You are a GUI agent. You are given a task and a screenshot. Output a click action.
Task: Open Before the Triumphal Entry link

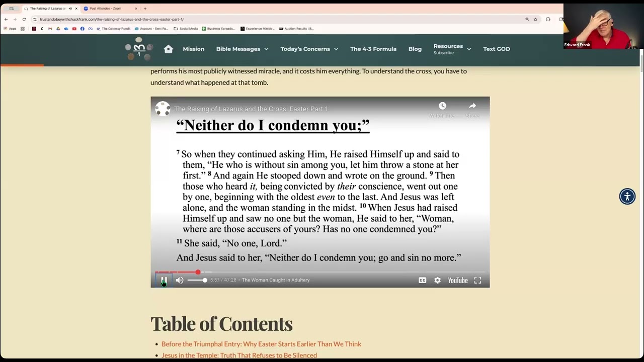(261, 344)
